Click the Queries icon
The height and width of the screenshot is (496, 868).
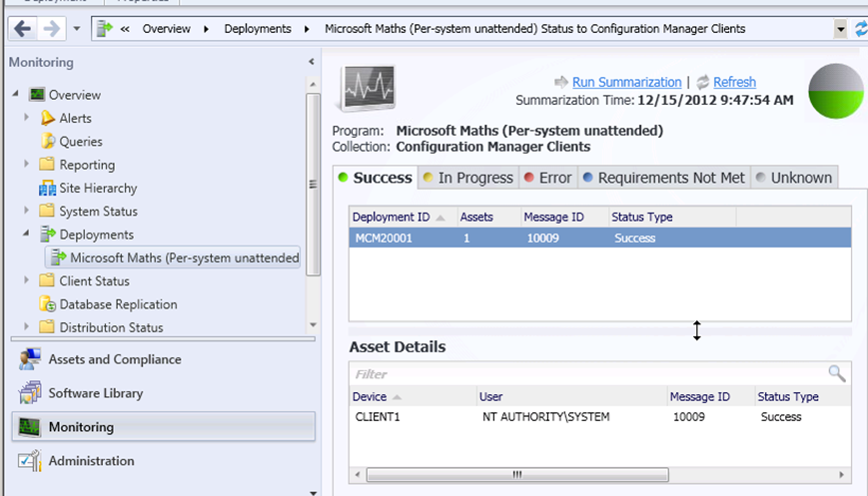coord(48,141)
